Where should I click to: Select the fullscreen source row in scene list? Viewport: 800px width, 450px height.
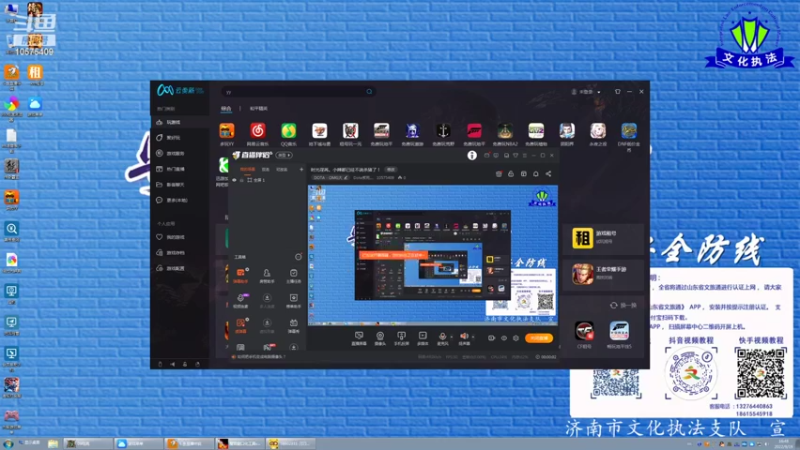click(267, 180)
